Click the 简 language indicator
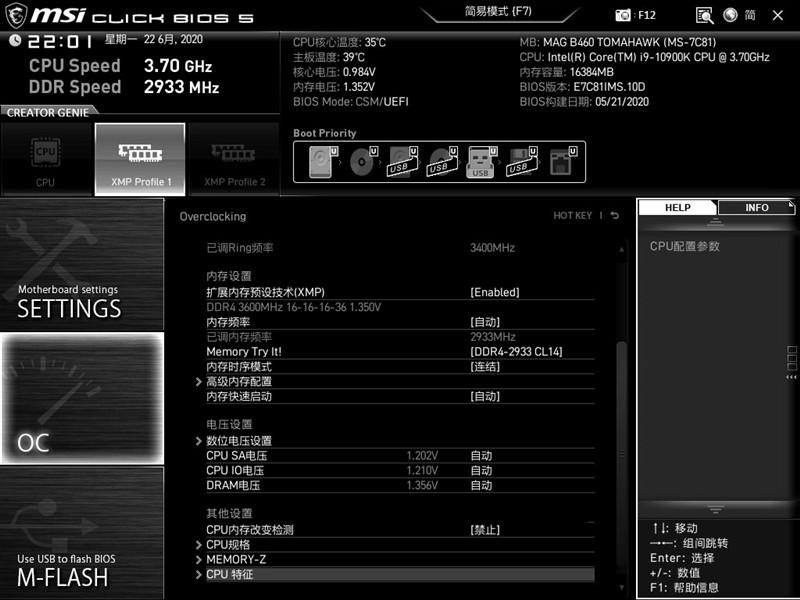Image resolution: width=800 pixels, height=600 pixels. click(749, 15)
